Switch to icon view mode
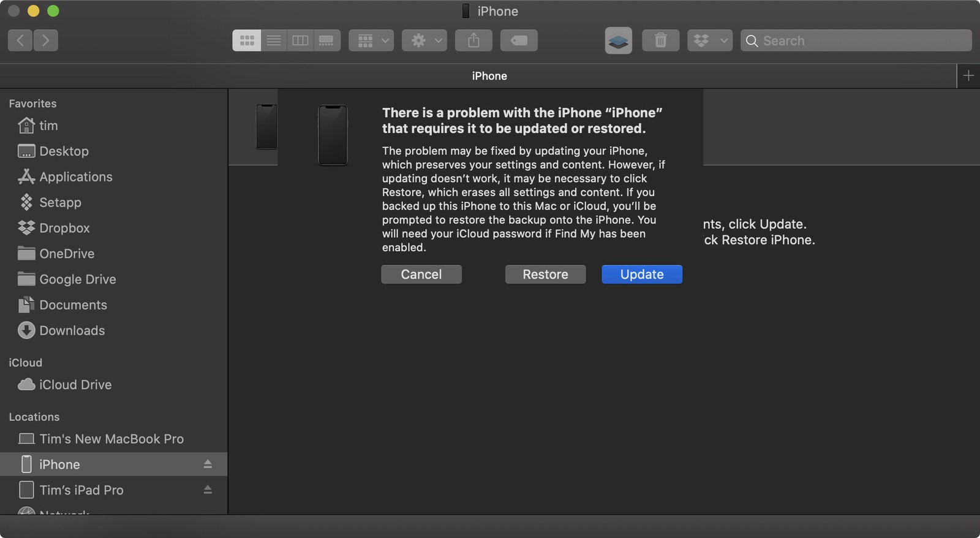The width and height of the screenshot is (980, 538). click(x=247, y=40)
